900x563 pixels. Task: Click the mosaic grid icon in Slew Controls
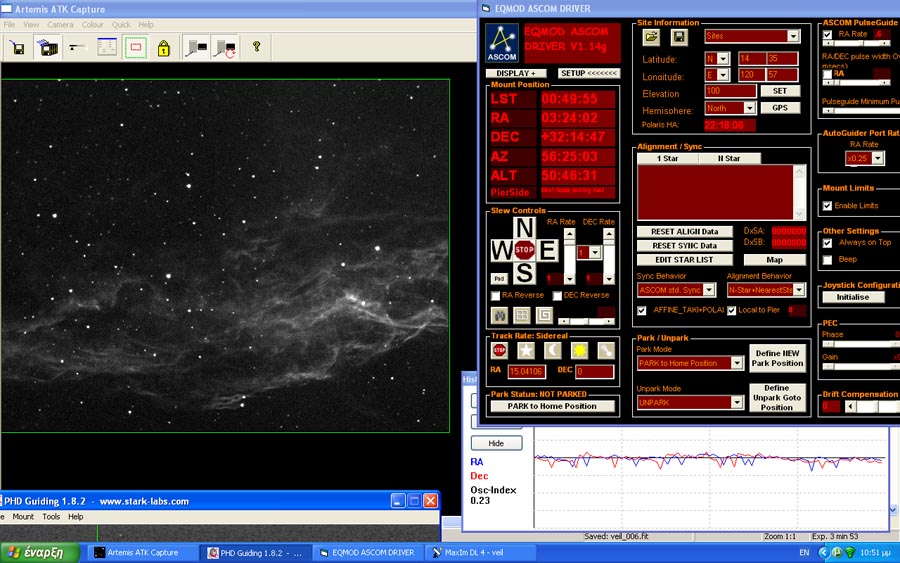(x=522, y=315)
